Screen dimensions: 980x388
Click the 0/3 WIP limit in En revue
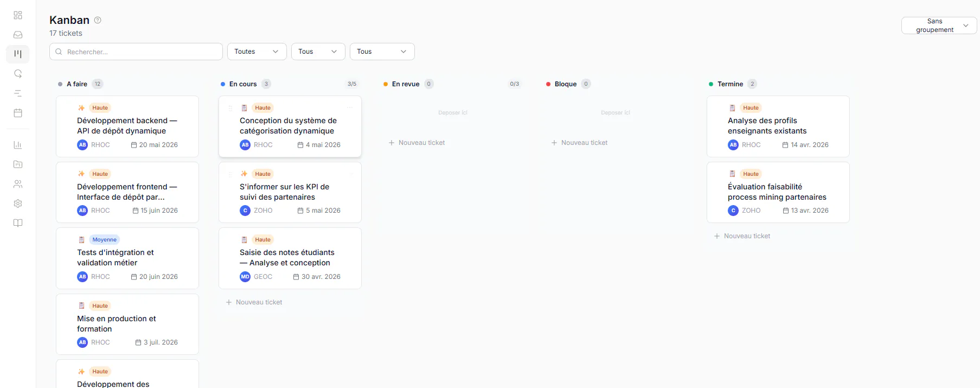[x=515, y=84]
